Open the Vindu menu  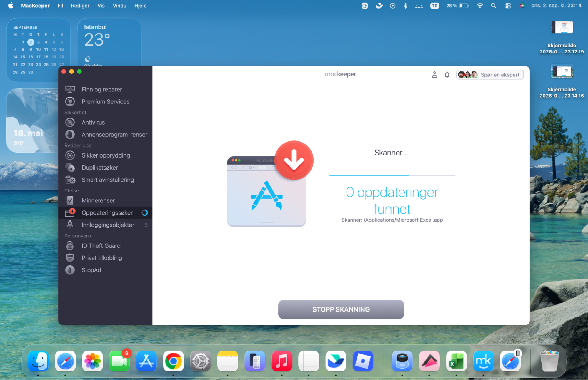(119, 6)
